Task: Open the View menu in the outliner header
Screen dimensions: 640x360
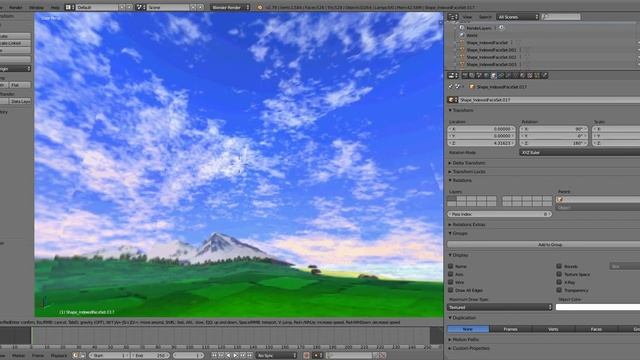Action: (467, 17)
